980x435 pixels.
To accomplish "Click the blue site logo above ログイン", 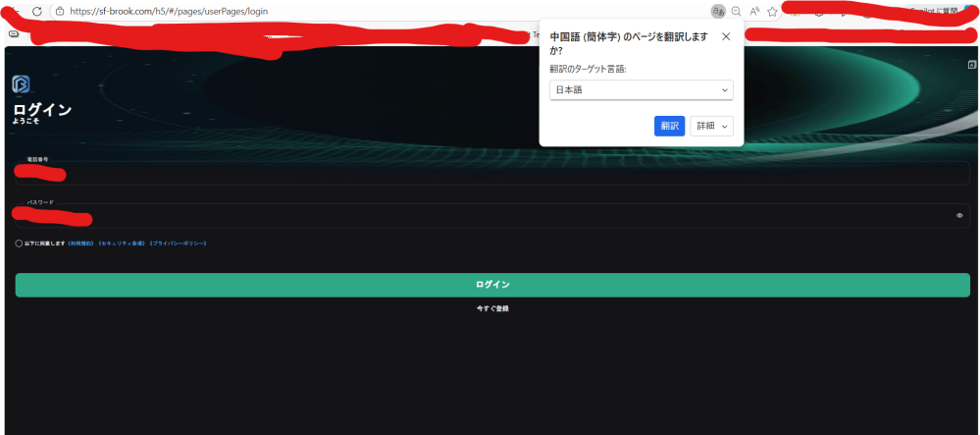I will click(x=21, y=84).
